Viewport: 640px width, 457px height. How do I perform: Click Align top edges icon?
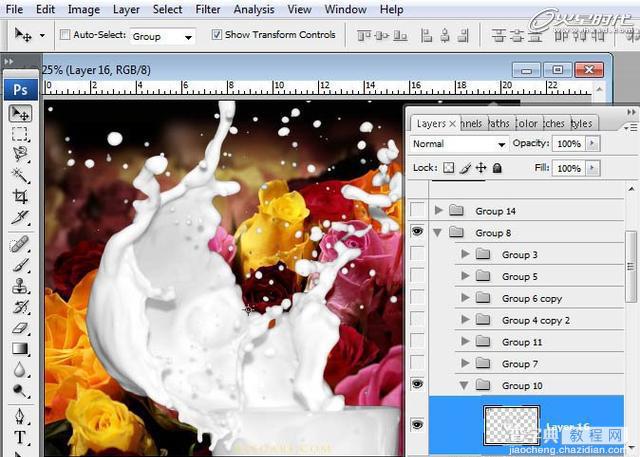coord(364,36)
